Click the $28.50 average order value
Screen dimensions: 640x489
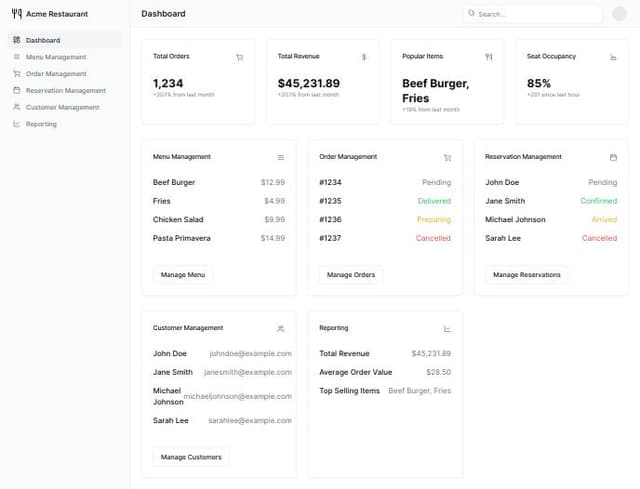[438, 372]
